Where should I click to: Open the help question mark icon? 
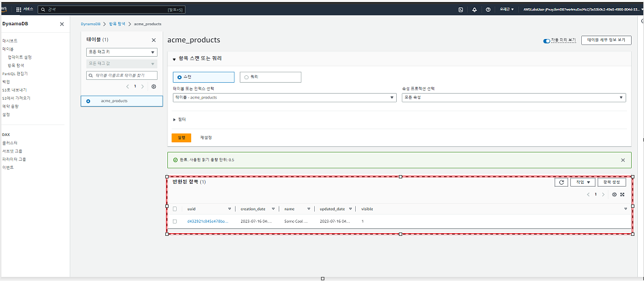point(488,10)
